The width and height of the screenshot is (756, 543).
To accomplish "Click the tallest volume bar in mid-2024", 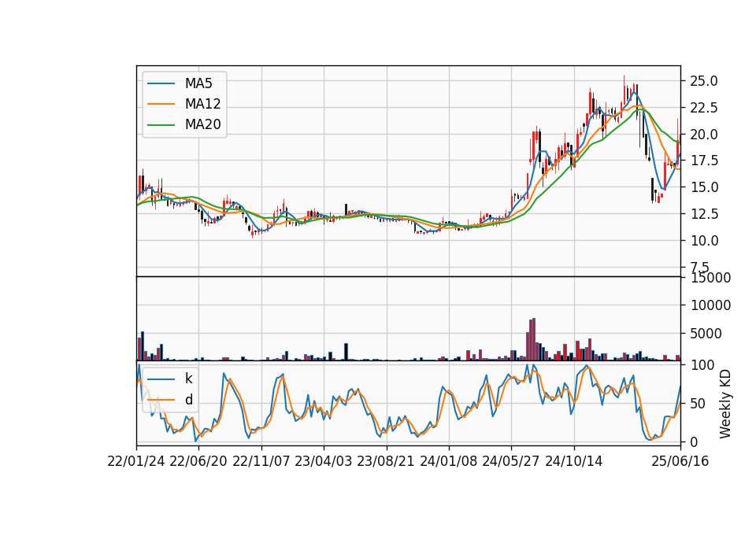I will 534,339.
